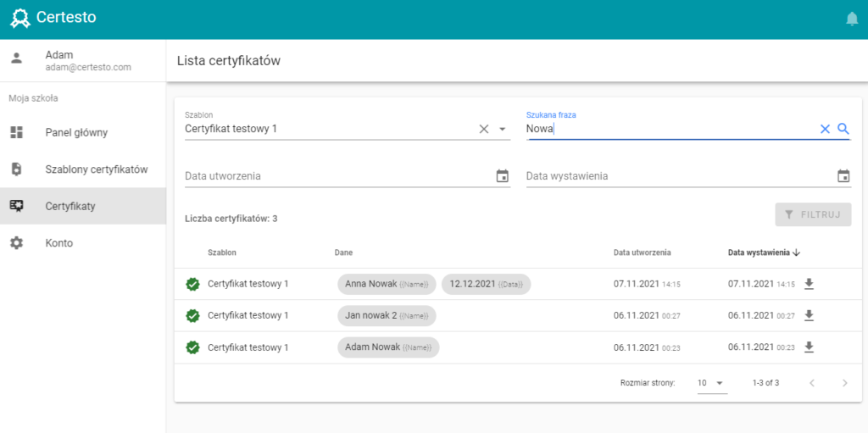Download the Anna Nowak certificate
This screenshot has width=868, height=433.
click(x=809, y=284)
